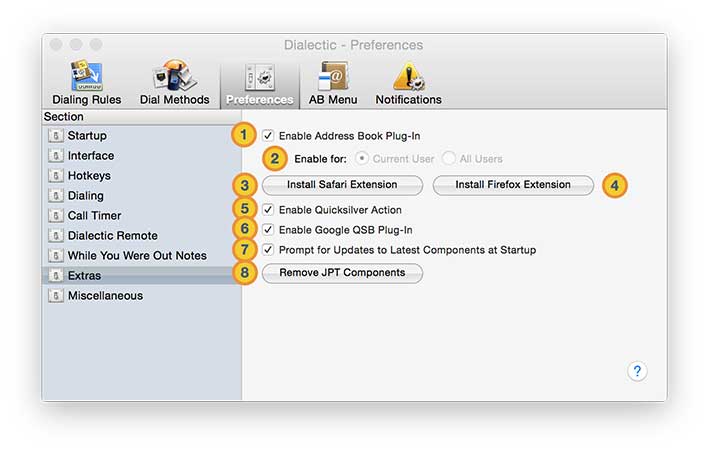Click the icon beside Miscellaneous section
This screenshot has width=709, height=452.
pos(56,296)
